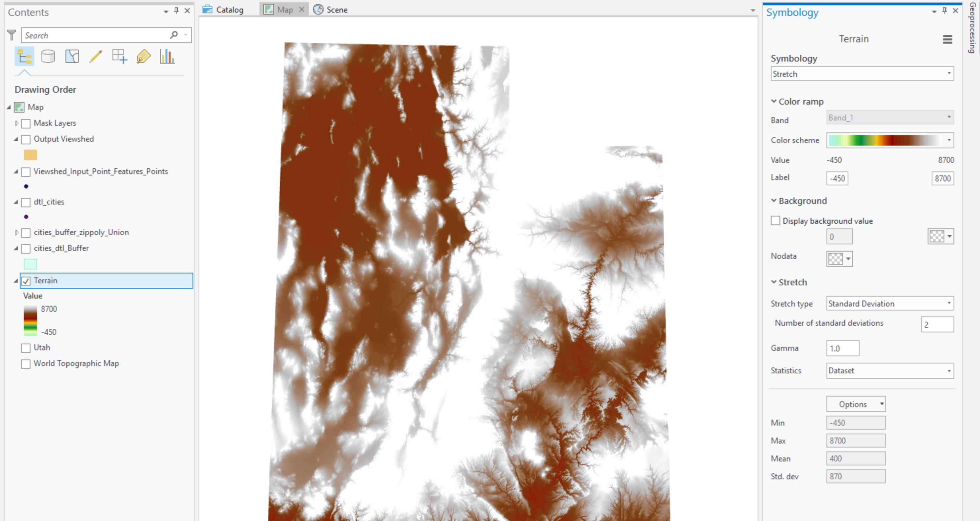The width and height of the screenshot is (980, 521).
Task: Select the Symbology panel menu icon
Action: pos(948,39)
